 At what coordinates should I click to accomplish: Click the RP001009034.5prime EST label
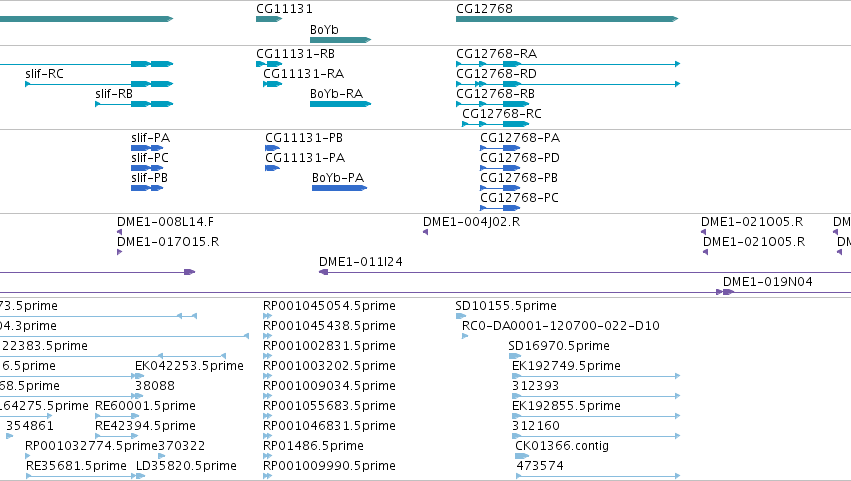329,387
